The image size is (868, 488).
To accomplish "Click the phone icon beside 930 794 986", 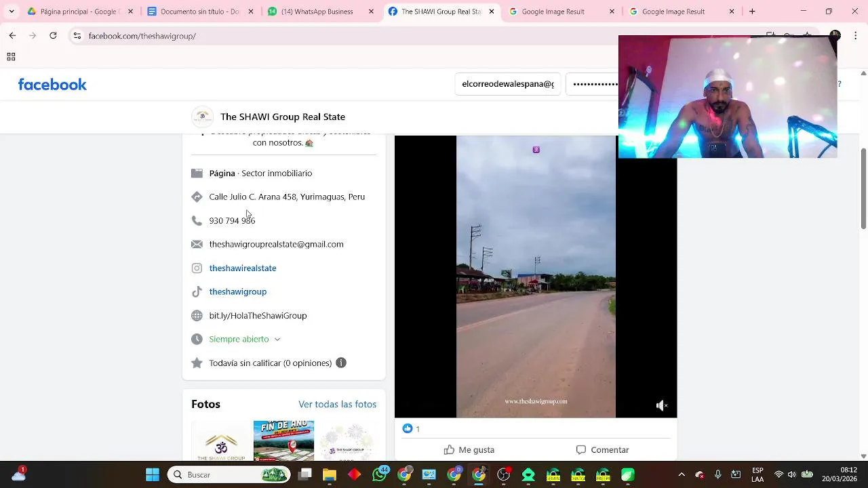I will tap(197, 220).
